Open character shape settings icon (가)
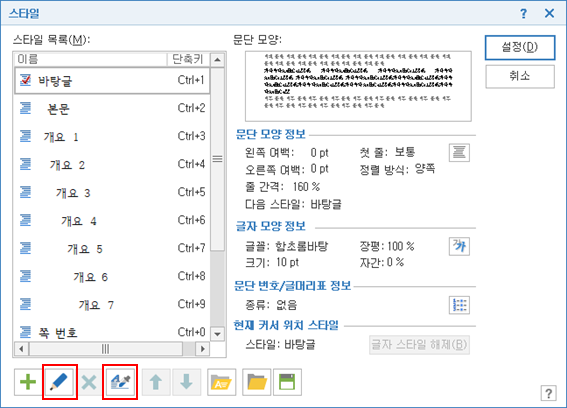 [x=459, y=246]
